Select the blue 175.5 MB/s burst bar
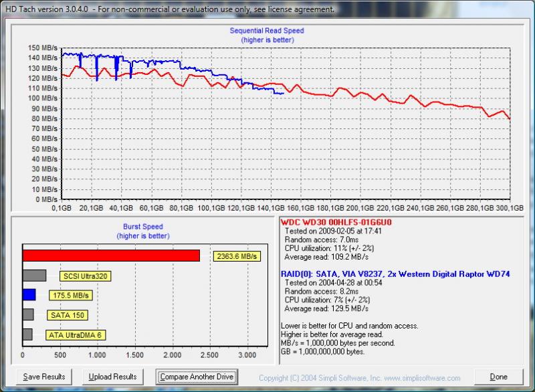 coord(29,295)
